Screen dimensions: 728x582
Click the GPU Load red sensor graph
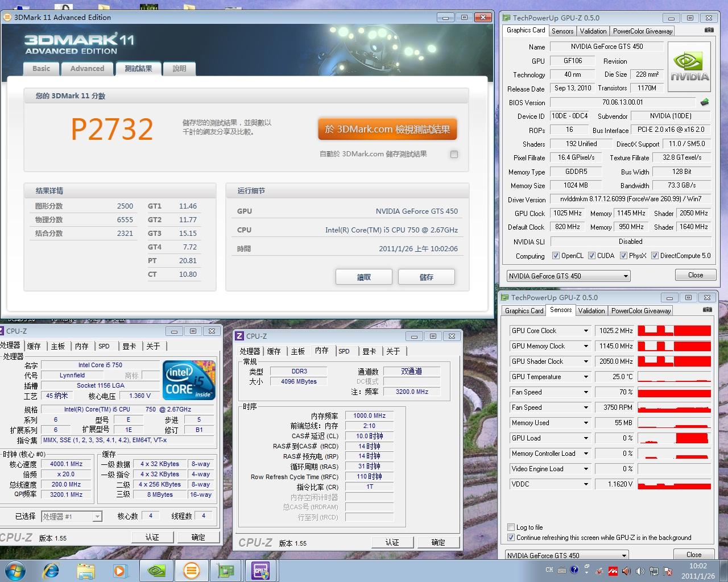[x=675, y=438]
